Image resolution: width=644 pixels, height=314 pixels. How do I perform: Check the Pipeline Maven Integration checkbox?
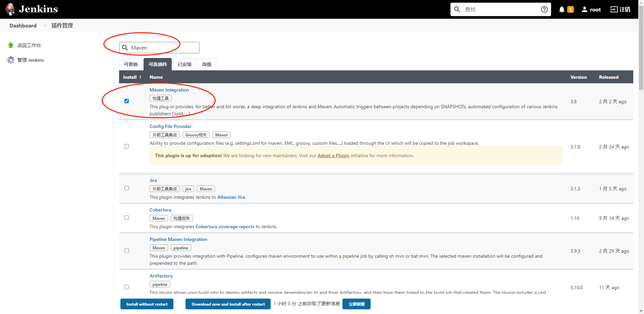pyautogui.click(x=126, y=250)
